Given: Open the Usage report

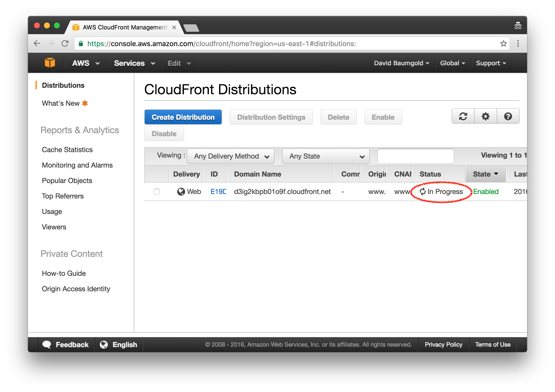Looking at the screenshot, I should (52, 211).
